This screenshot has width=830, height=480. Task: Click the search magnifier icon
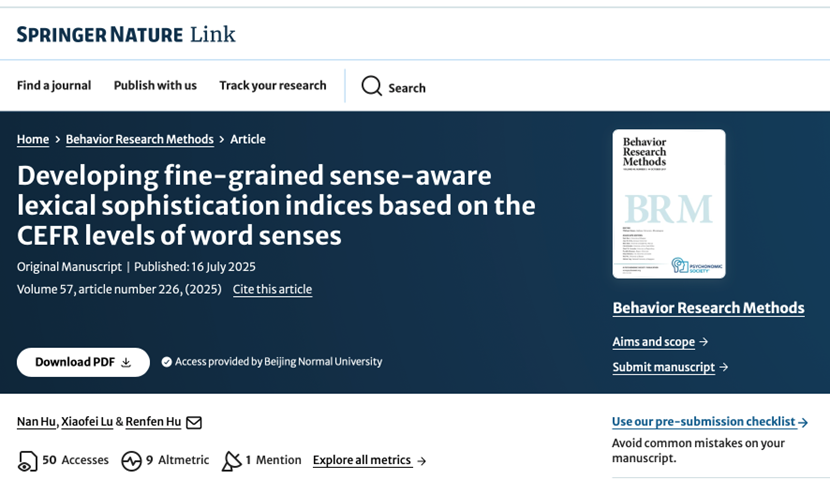coord(372,86)
